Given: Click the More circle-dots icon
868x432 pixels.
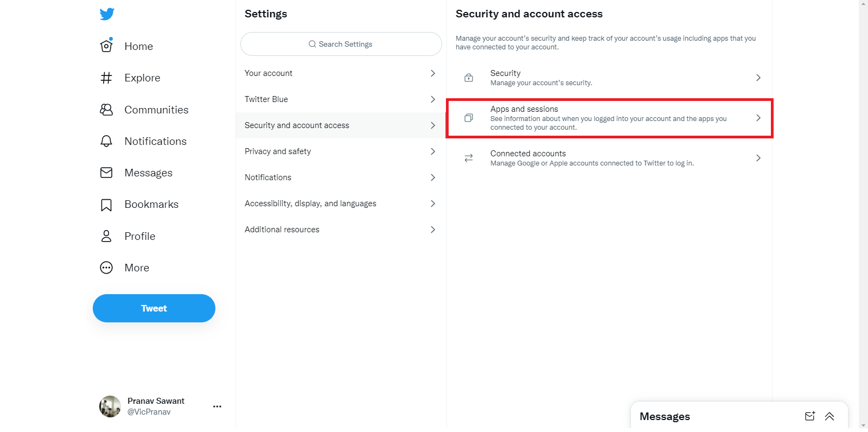Looking at the screenshot, I should (x=106, y=268).
